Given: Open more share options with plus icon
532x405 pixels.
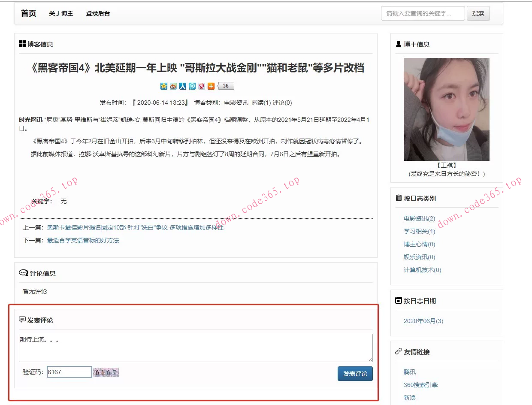Looking at the screenshot, I should click(x=210, y=86).
